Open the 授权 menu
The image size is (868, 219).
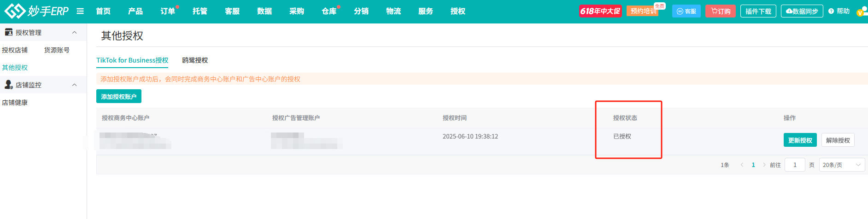click(x=458, y=11)
